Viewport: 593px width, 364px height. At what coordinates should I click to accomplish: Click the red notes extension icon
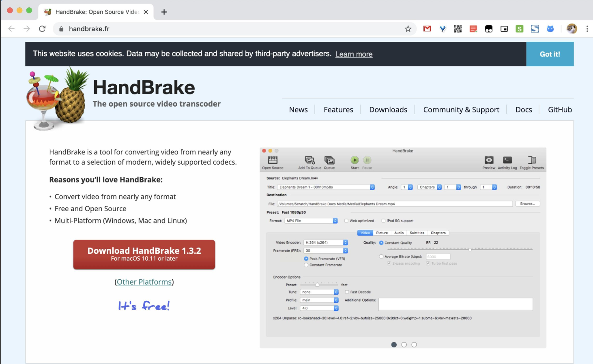point(473,29)
